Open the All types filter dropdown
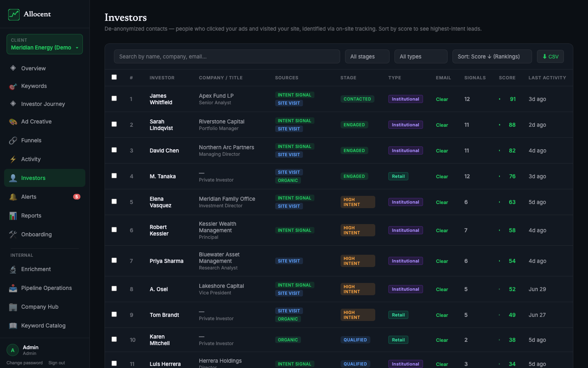Viewport: 588px width, 368px height. pyautogui.click(x=421, y=56)
